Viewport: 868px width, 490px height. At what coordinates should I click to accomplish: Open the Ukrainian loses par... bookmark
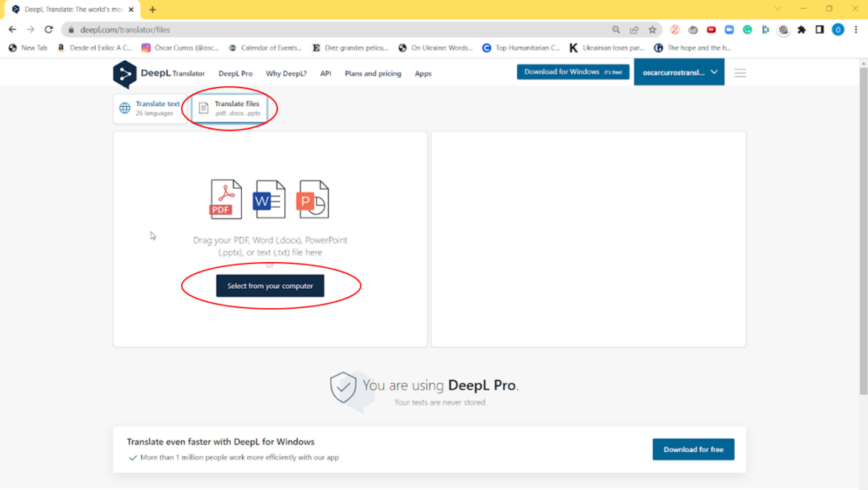[x=607, y=48]
